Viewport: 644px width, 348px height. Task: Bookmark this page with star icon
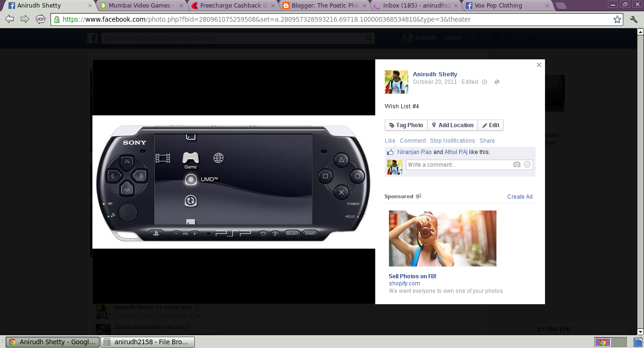tap(617, 19)
